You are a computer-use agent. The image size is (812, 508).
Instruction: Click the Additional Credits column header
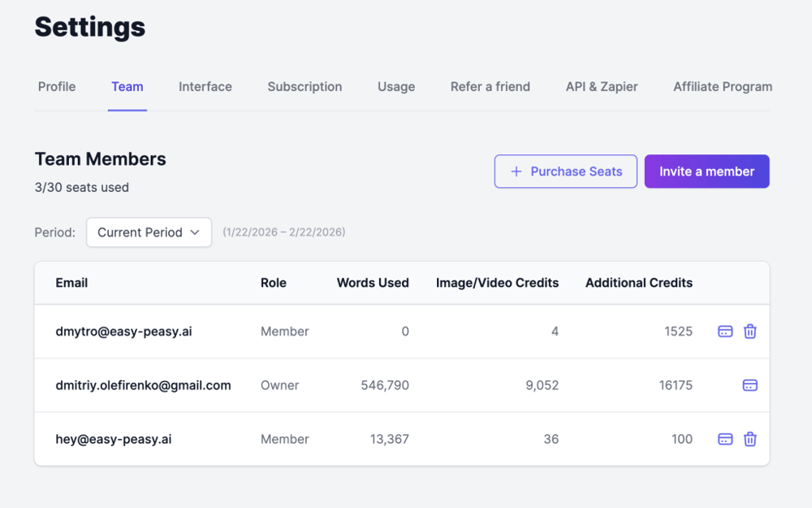point(639,283)
